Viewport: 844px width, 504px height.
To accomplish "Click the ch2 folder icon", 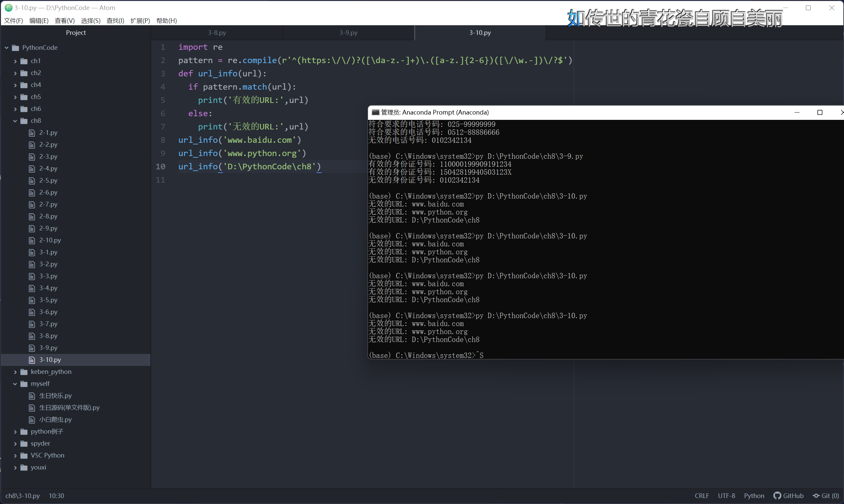I will [x=24, y=73].
